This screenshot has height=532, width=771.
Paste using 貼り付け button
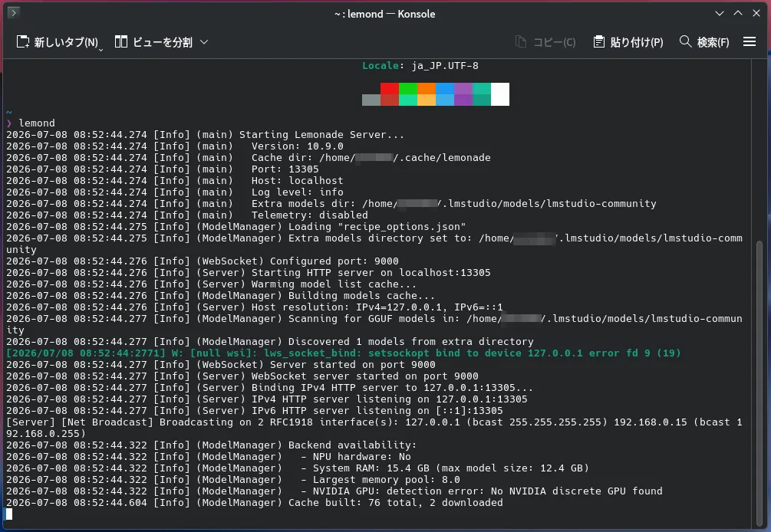point(628,42)
